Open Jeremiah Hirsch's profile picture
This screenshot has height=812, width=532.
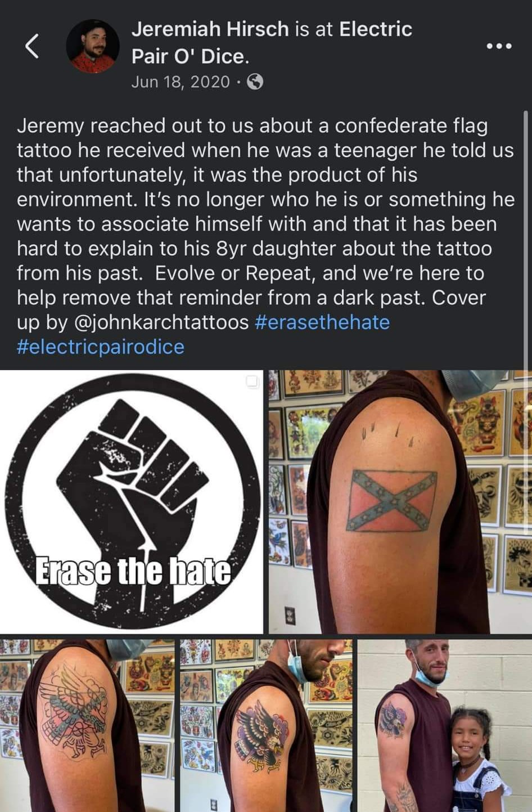93,47
